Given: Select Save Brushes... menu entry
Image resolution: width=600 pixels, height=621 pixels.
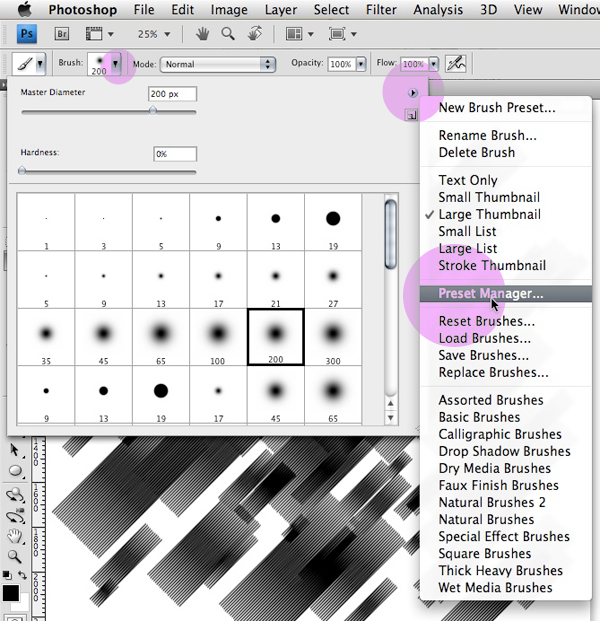Looking at the screenshot, I should [506, 355].
